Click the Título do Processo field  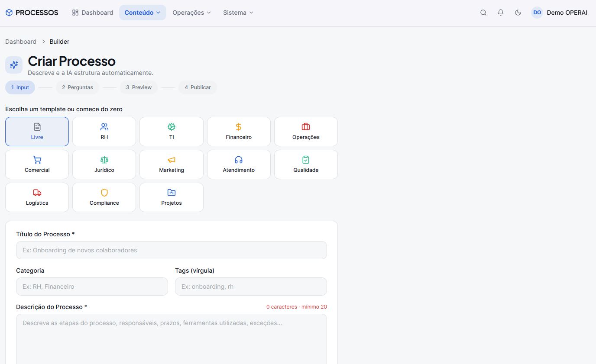click(x=172, y=250)
